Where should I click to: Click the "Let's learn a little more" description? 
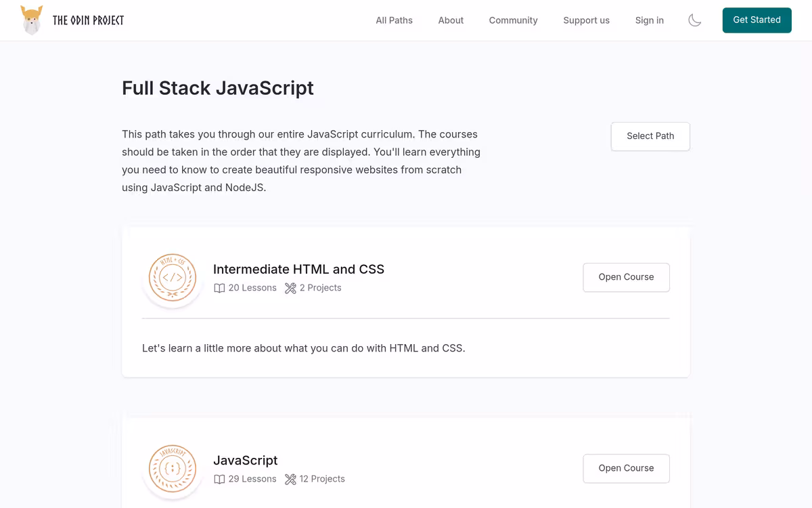tap(304, 348)
